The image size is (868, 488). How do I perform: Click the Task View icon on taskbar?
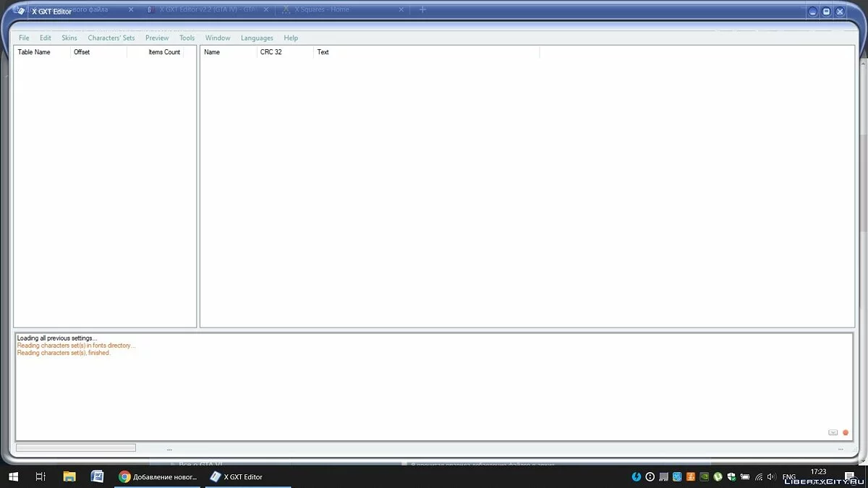[x=41, y=476]
